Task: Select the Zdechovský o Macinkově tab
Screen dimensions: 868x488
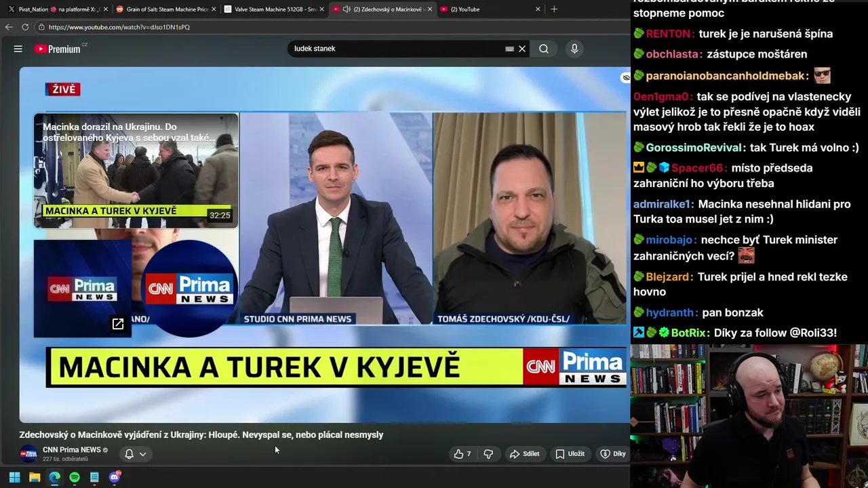Action: 383,9
